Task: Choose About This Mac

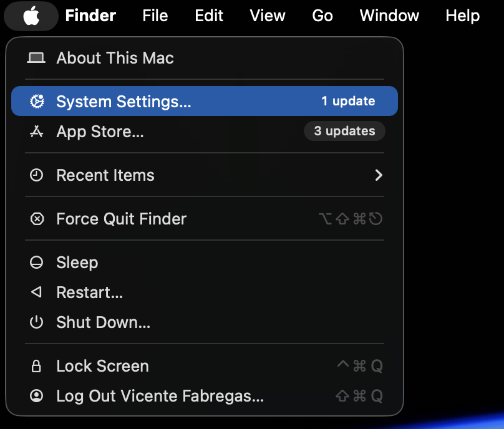Action: pos(205,58)
